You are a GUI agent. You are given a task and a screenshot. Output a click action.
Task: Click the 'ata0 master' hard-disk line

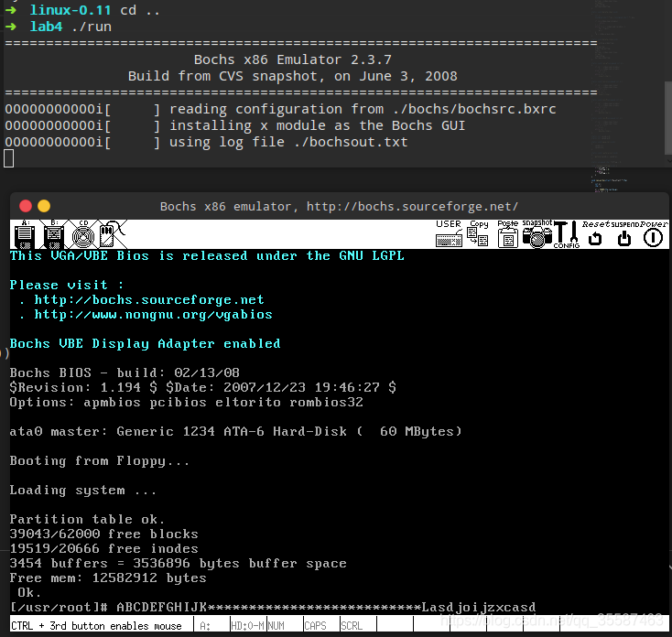click(x=235, y=431)
